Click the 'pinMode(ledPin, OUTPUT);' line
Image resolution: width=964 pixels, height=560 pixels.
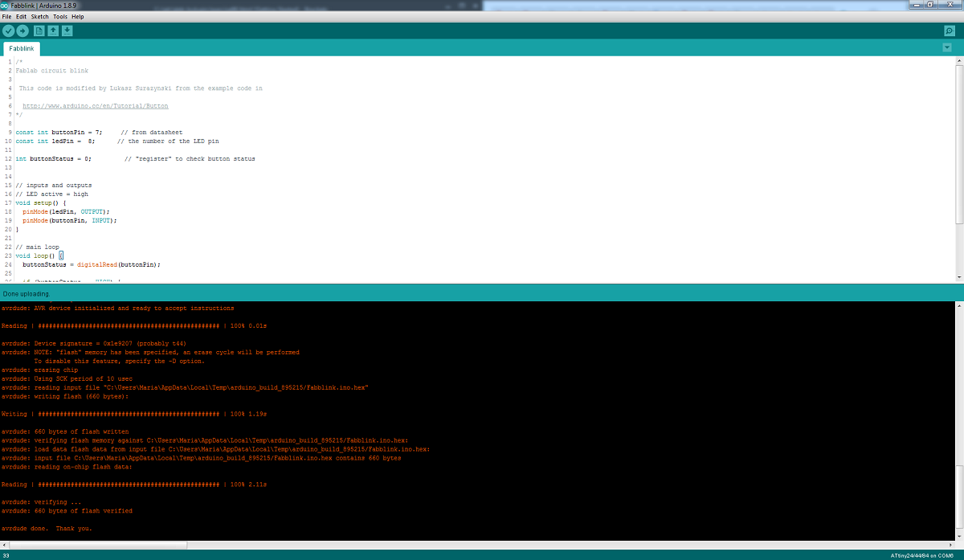[66, 211]
